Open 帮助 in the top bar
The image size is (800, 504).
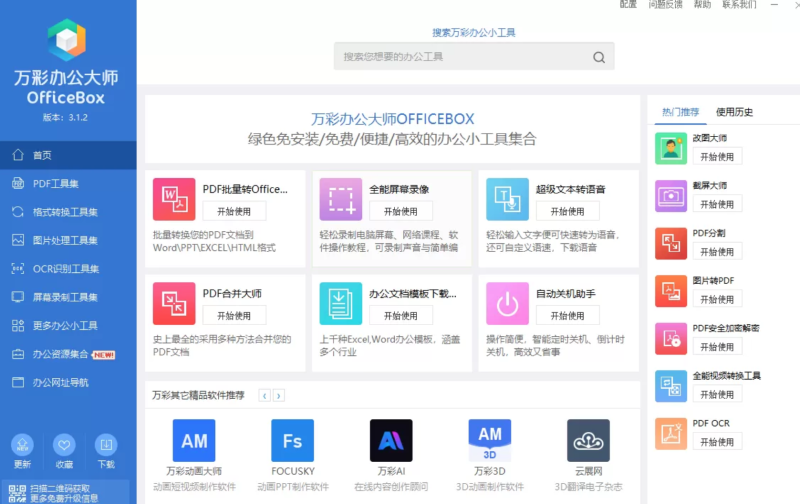coord(703,5)
